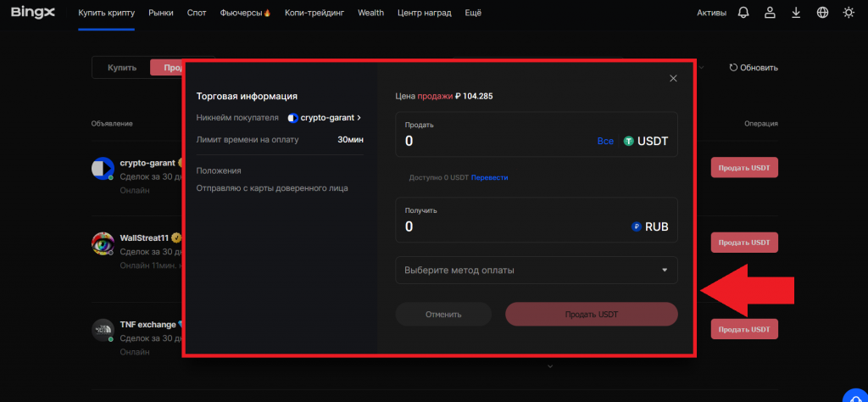Switch to the Купить tab
The width and height of the screenshot is (868, 402).
click(122, 68)
